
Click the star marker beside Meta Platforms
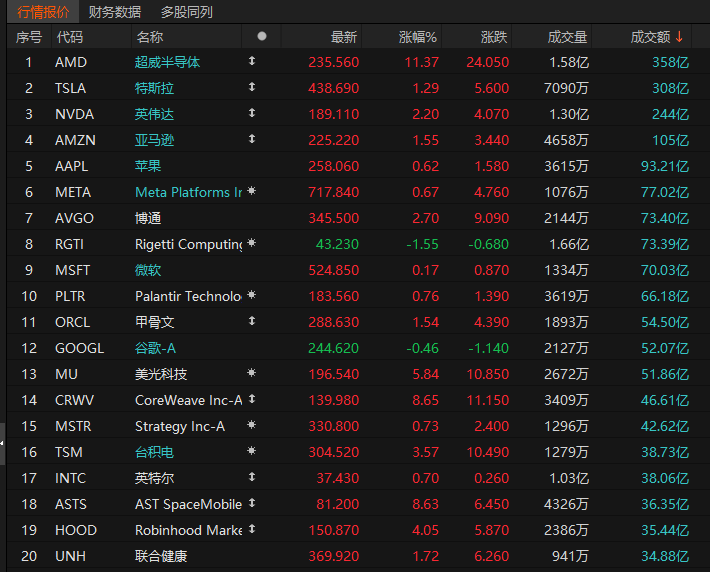coord(251,192)
